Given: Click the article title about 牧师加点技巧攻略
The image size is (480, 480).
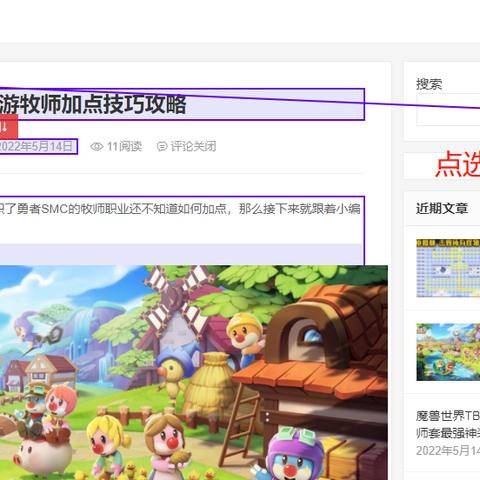Looking at the screenshot, I should pyautogui.click(x=93, y=104).
